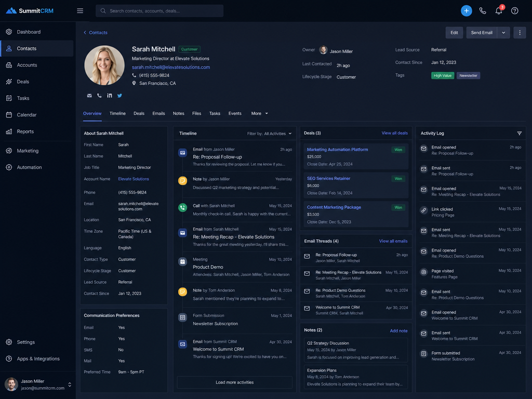Switch to the Events tab

(x=235, y=114)
